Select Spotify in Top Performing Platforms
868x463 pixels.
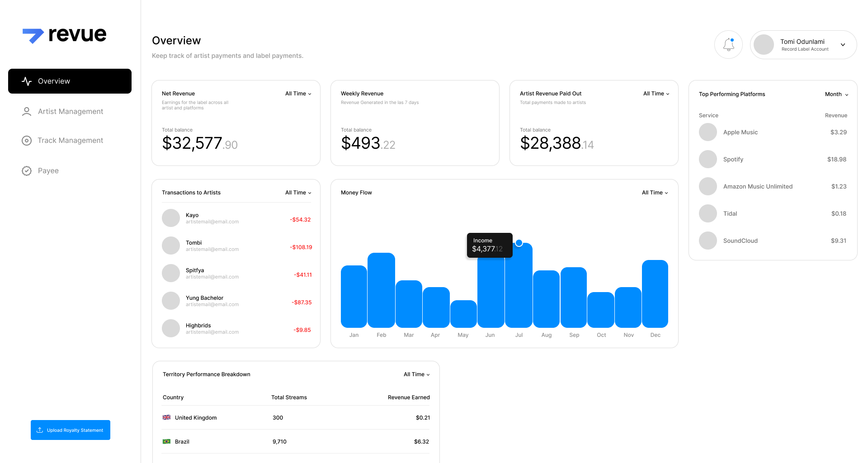pos(733,159)
